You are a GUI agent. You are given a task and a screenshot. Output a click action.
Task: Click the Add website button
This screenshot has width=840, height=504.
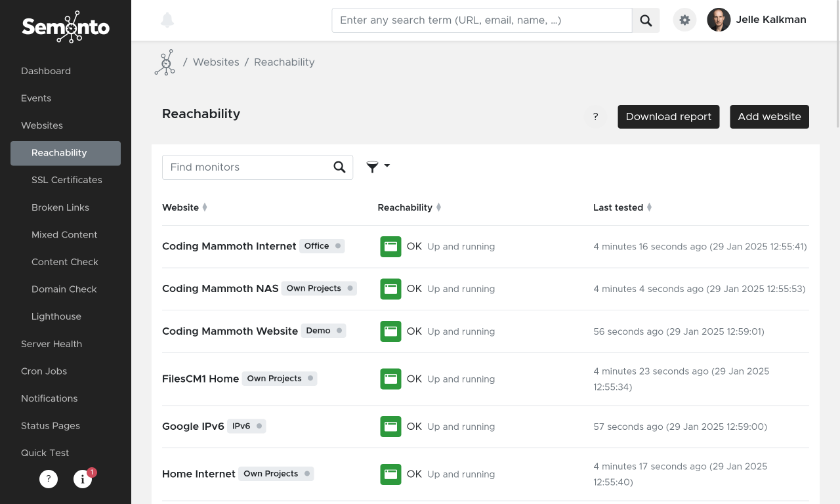[x=769, y=117]
